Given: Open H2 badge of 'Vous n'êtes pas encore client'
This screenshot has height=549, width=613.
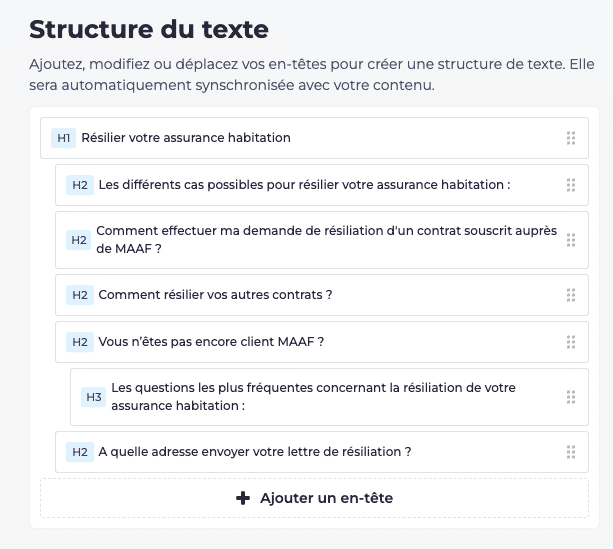Looking at the screenshot, I should [x=80, y=342].
